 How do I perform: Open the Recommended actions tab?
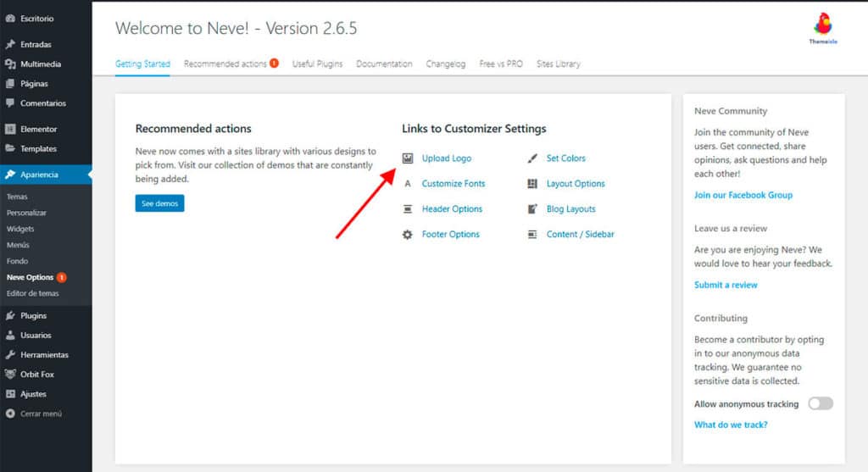[x=225, y=64]
